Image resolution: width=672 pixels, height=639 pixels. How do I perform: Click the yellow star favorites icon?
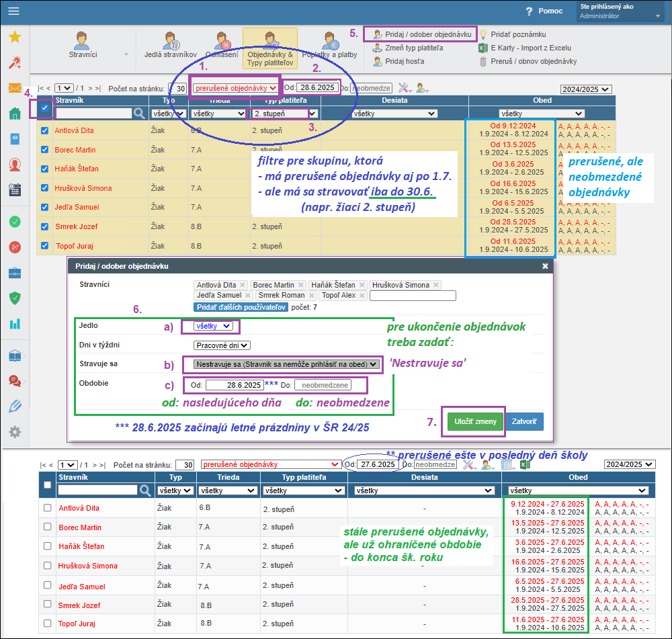pyautogui.click(x=14, y=38)
